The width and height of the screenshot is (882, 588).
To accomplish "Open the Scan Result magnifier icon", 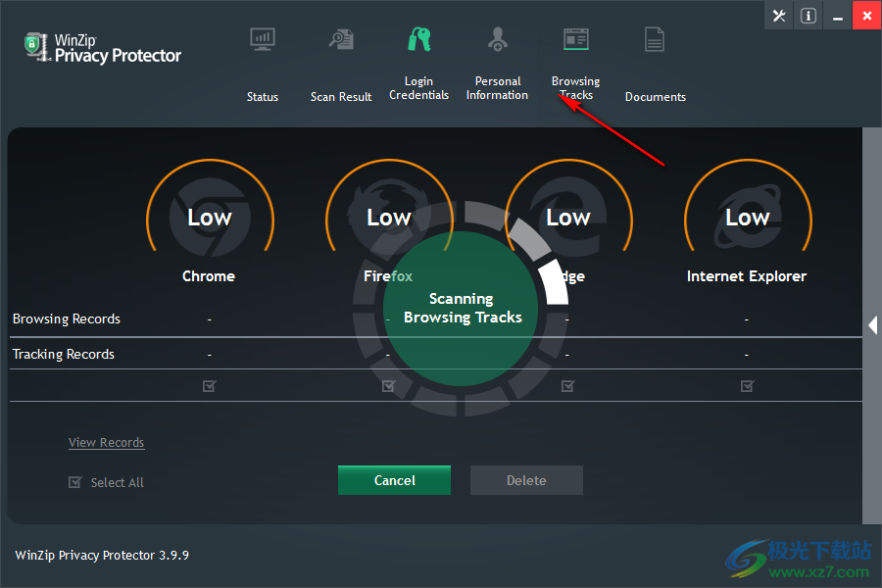I will [x=341, y=39].
